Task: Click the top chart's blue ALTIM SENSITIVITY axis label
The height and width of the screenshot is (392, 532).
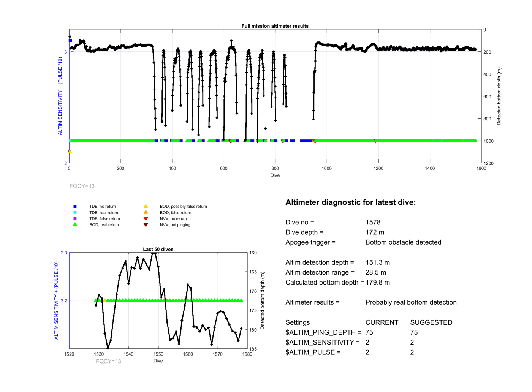Action: 60,96
